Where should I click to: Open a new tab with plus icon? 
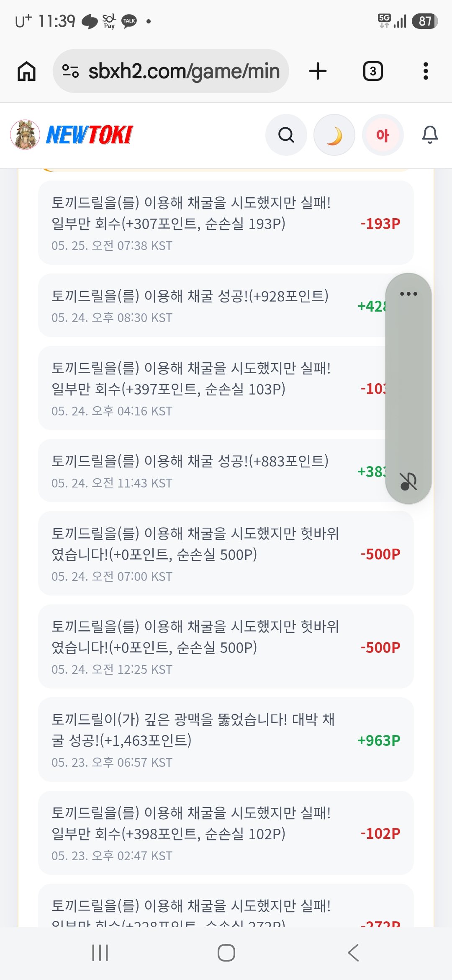[x=318, y=71]
